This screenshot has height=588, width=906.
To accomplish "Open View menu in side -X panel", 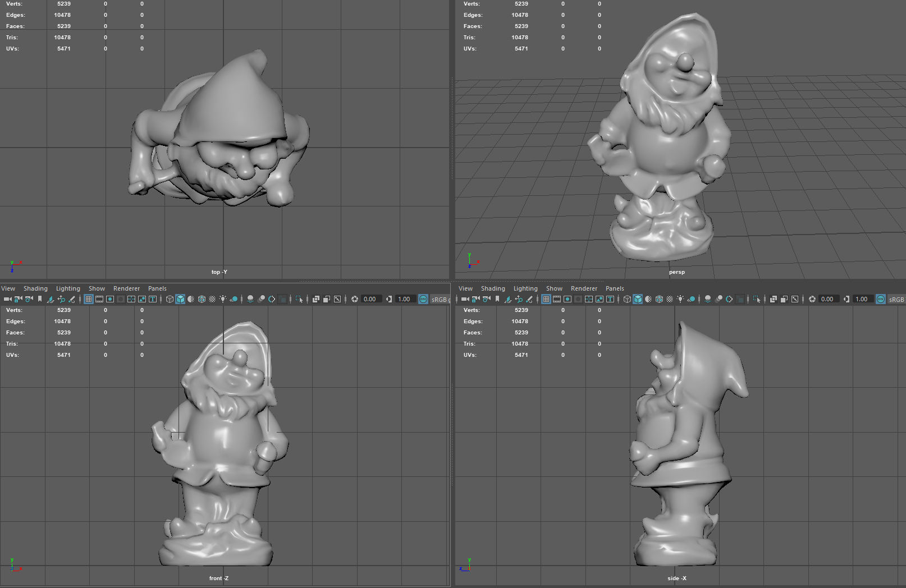I will pyautogui.click(x=465, y=288).
